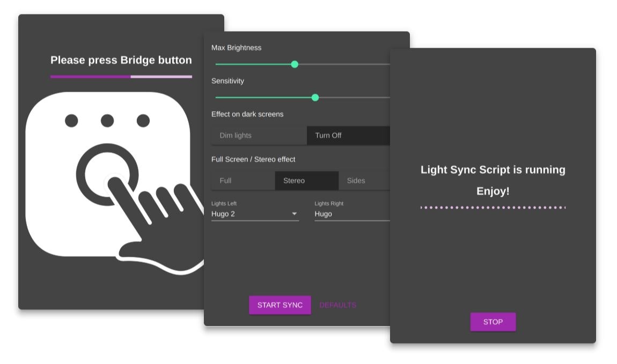
Task: Reset settings with the DEFAULTS button
Action: (337, 304)
